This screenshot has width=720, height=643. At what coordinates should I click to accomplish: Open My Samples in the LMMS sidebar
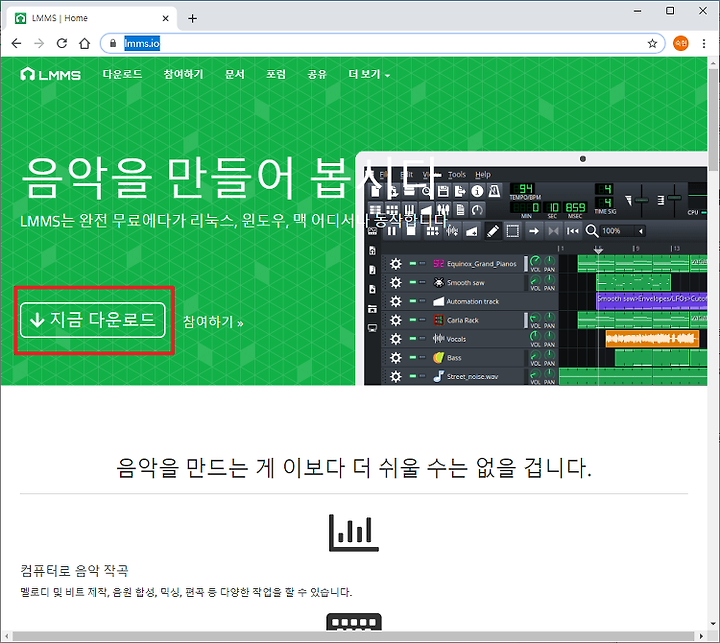point(372,270)
